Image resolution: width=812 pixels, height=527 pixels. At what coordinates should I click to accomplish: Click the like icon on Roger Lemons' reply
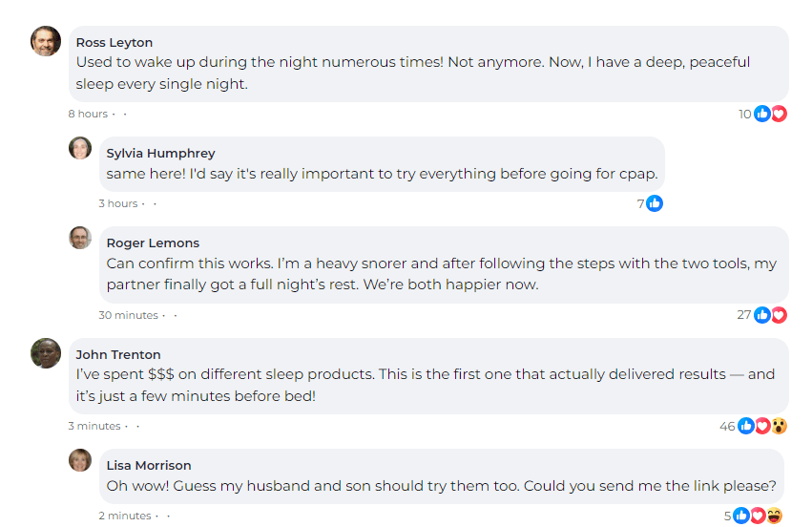[x=762, y=314]
